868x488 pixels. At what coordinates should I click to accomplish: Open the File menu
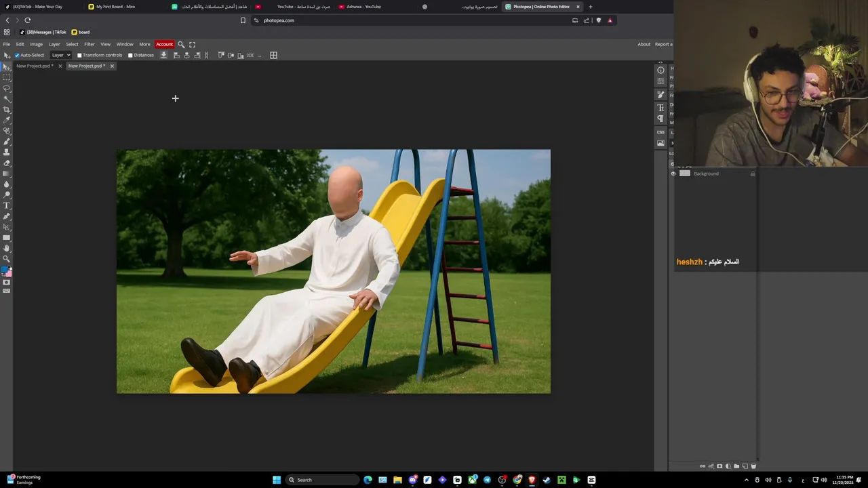[6, 44]
